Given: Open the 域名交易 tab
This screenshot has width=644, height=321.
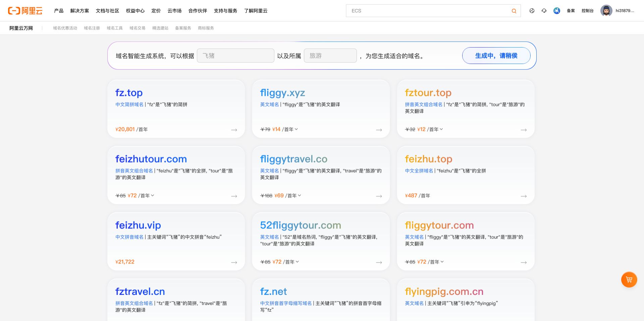Looking at the screenshot, I should 137,28.
